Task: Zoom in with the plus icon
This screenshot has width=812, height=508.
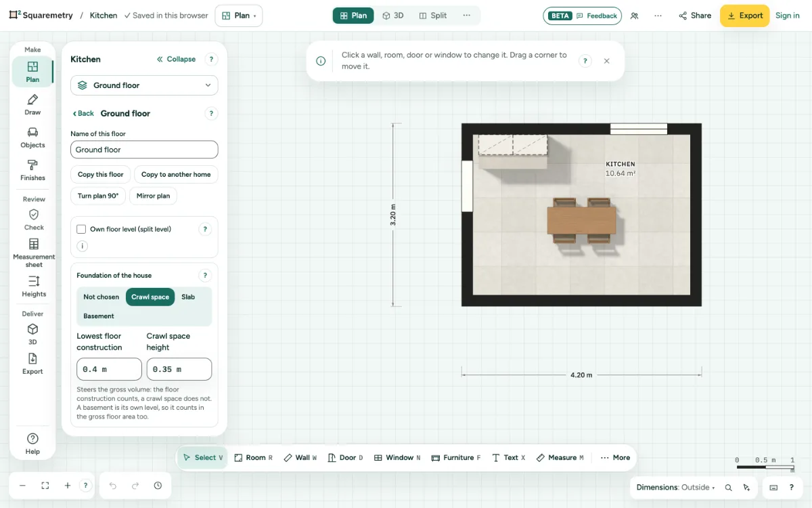Action: click(x=68, y=486)
